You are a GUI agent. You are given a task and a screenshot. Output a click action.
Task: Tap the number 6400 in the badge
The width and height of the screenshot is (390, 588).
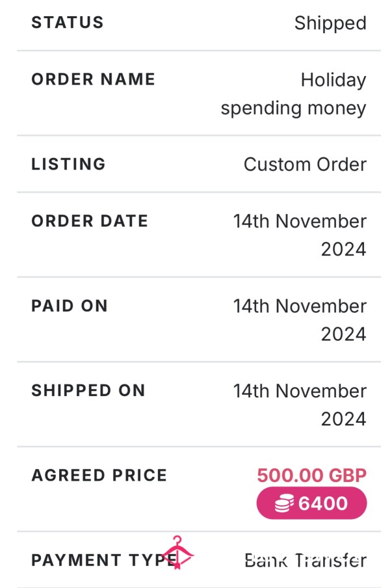pos(323,503)
